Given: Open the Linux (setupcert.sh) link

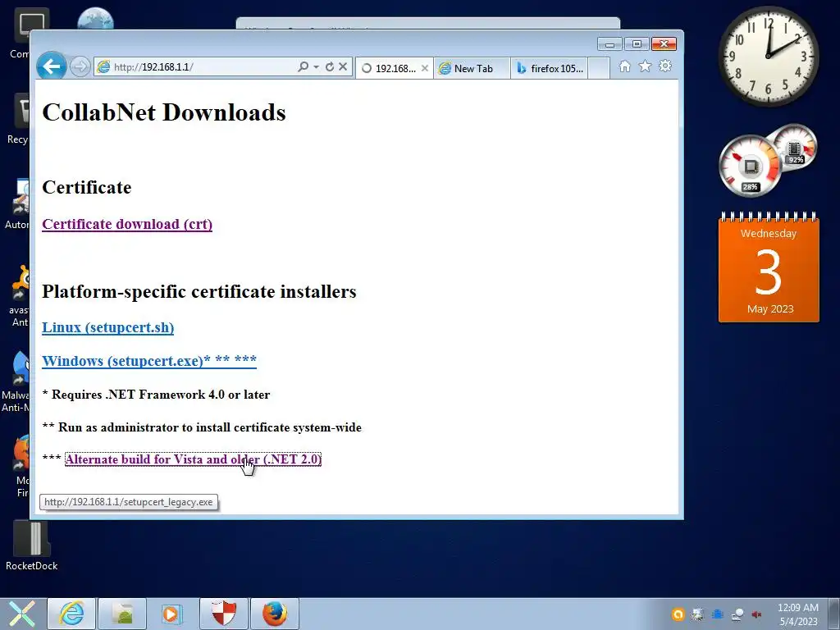Looking at the screenshot, I should tap(107, 327).
